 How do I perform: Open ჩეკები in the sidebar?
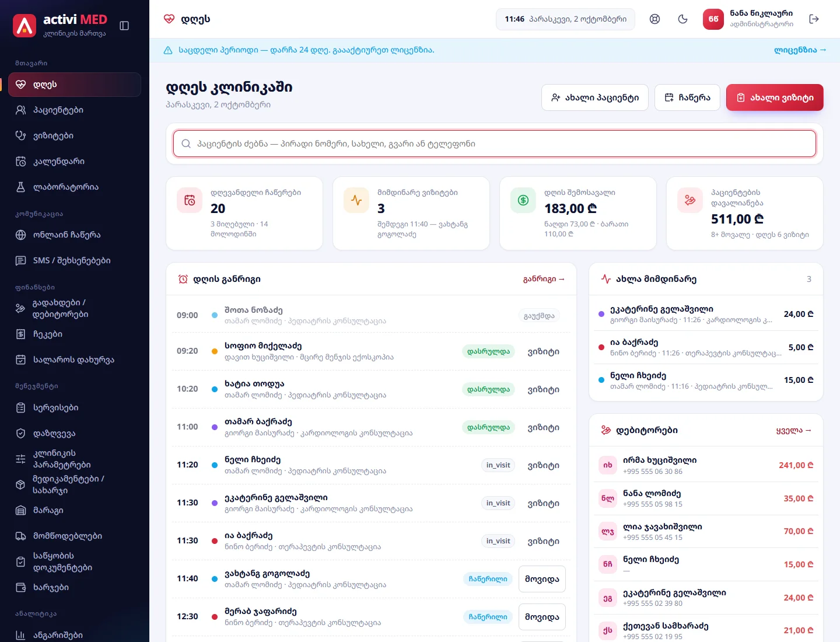(x=75, y=334)
